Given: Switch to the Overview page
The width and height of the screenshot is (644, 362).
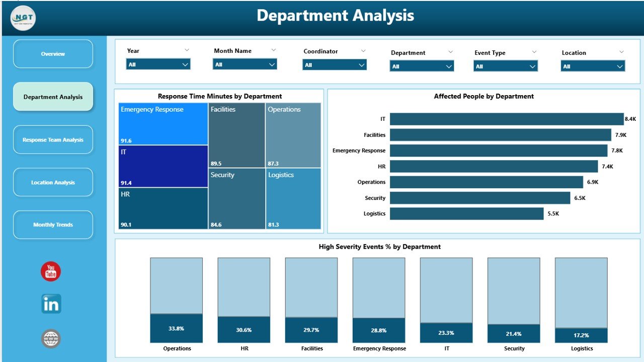Looking at the screenshot, I should point(52,54).
